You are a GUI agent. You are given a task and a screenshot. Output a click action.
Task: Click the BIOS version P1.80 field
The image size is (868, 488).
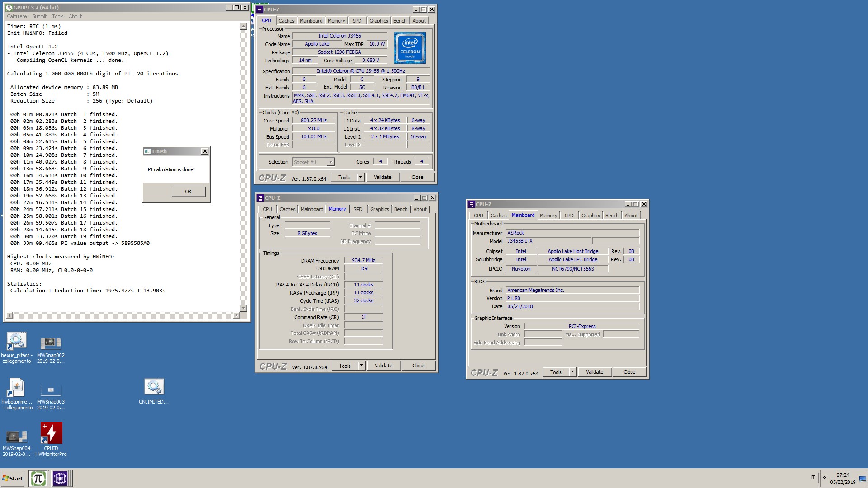click(x=572, y=299)
